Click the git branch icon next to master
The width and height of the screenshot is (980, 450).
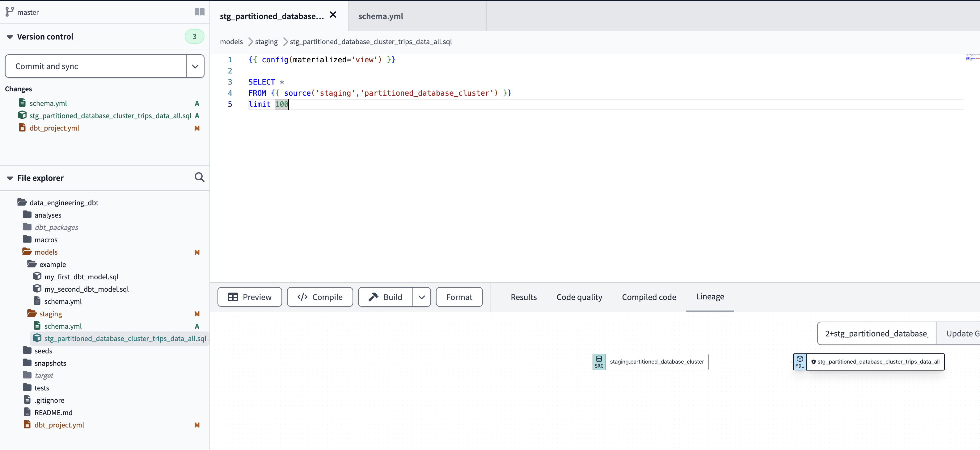click(10, 12)
